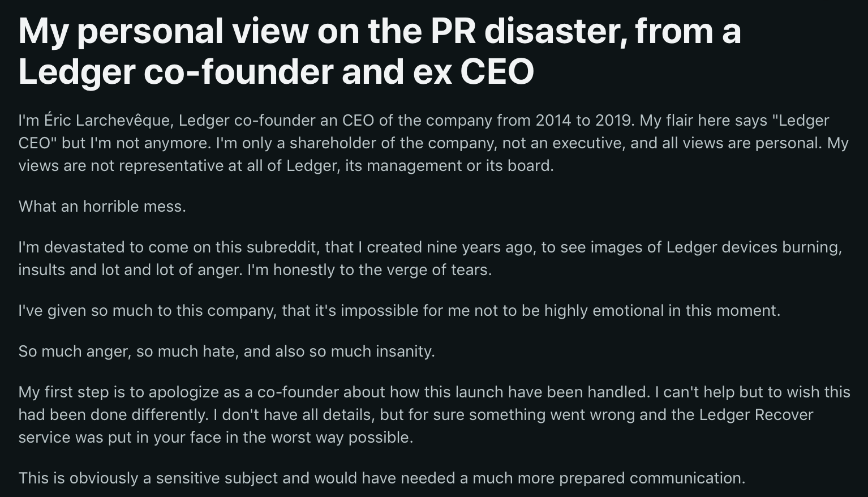868x497 pixels.
Task: Click the sentence "What an horrible mess."
Action: coord(102,206)
